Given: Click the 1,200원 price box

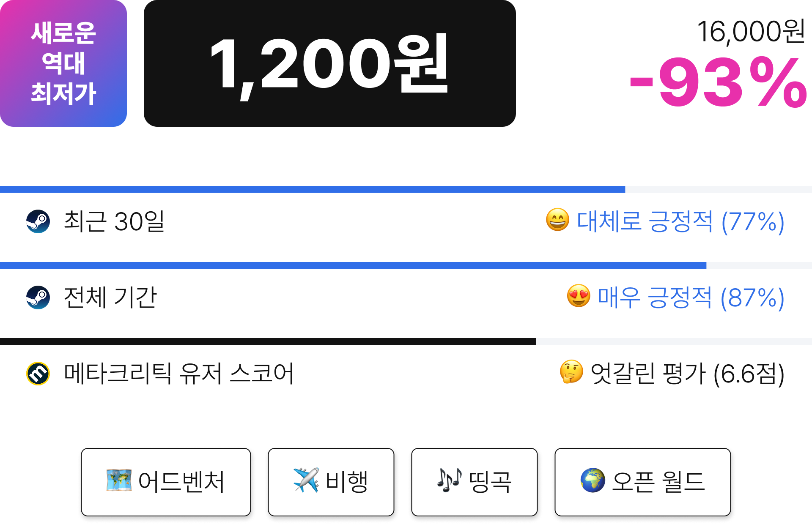Looking at the screenshot, I should click(x=330, y=63).
